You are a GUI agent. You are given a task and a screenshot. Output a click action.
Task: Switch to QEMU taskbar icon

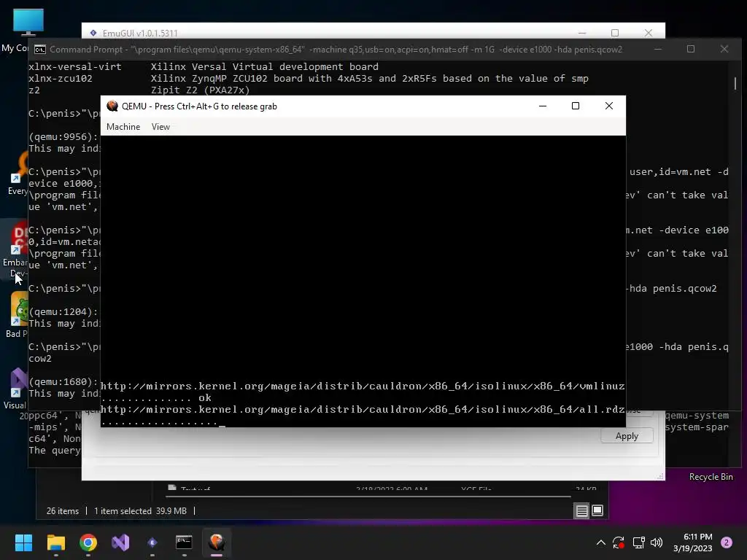coord(216,542)
